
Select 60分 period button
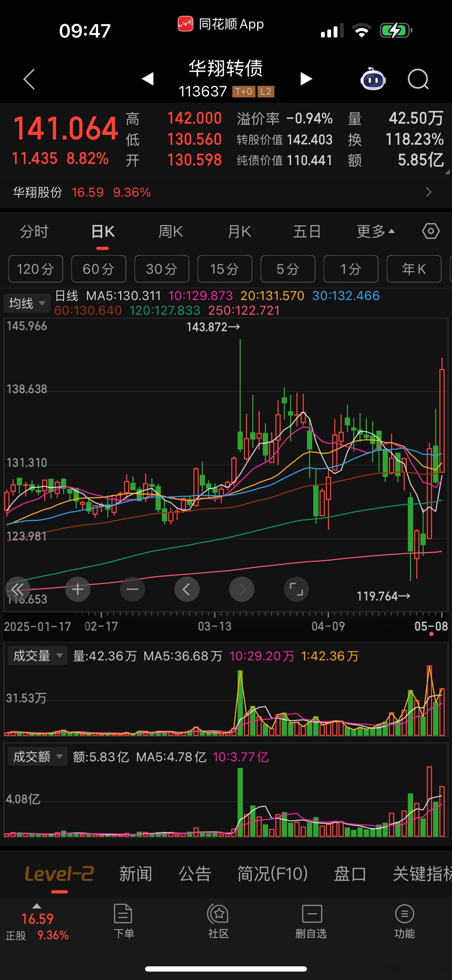click(98, 269)
